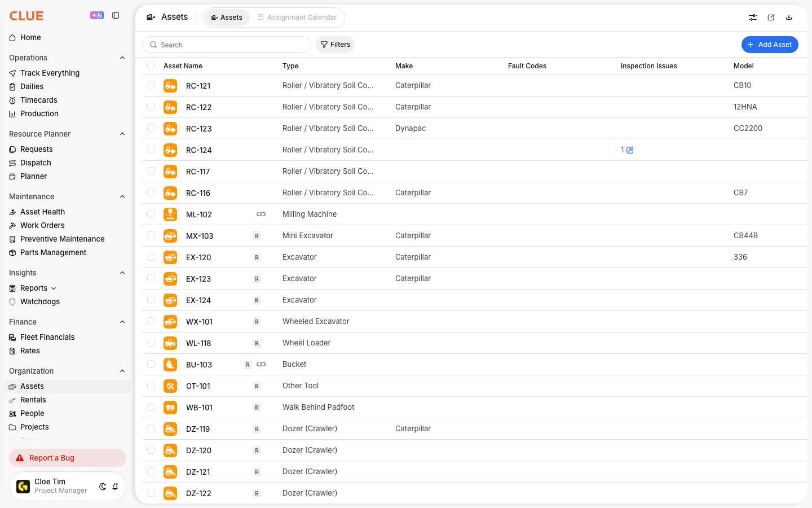This screenshot has width=812, height=508.
Task: Collapse the Maintenance section
Action: [122, 196]
